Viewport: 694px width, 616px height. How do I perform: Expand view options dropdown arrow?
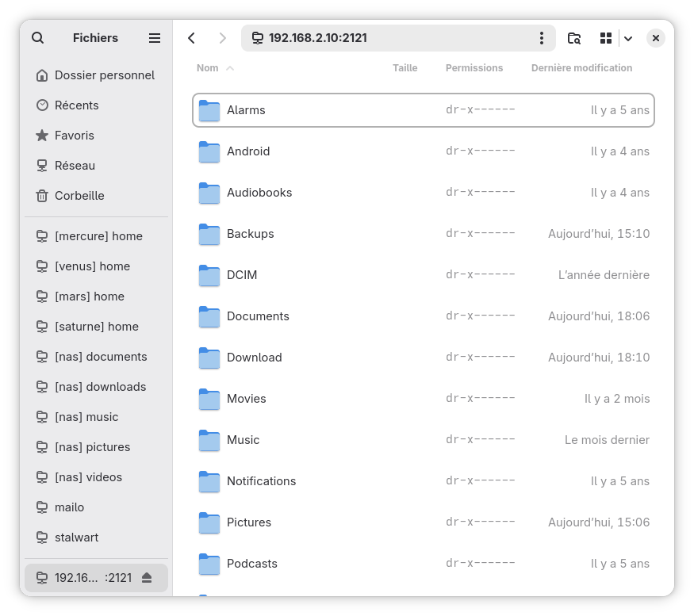point(628,38)
